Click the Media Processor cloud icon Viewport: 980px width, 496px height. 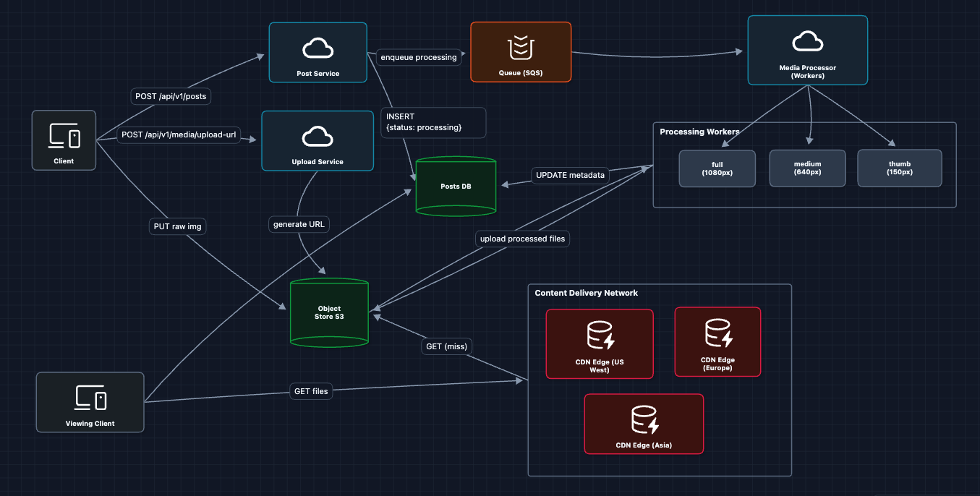click(807, 42)
